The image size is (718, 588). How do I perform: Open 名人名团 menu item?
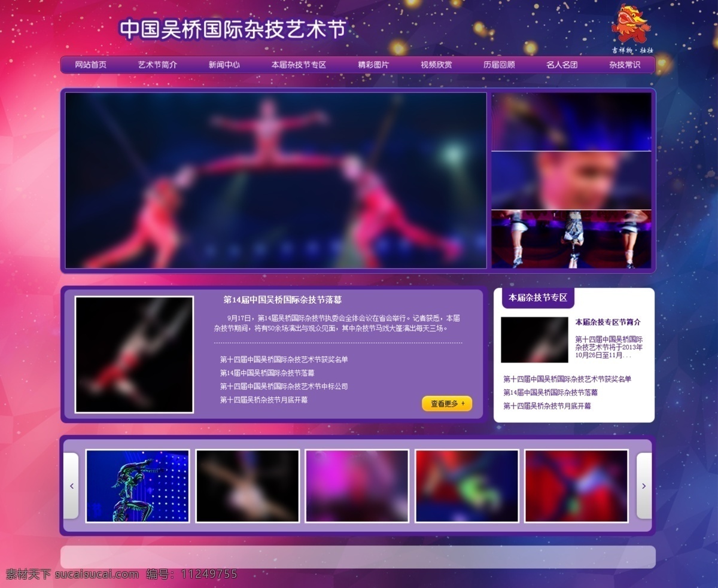tap(562, 65)
